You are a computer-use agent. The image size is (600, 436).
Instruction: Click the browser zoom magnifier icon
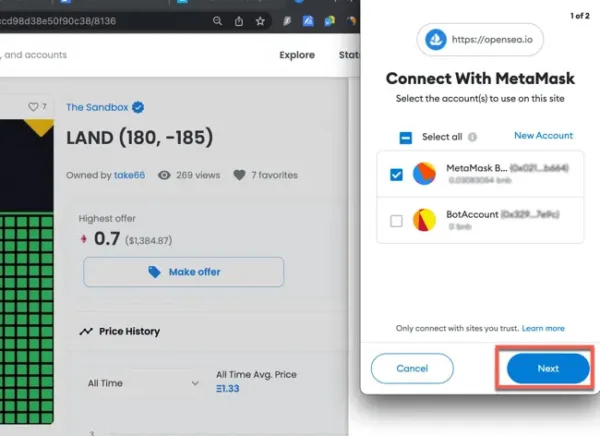pos(217,21)
